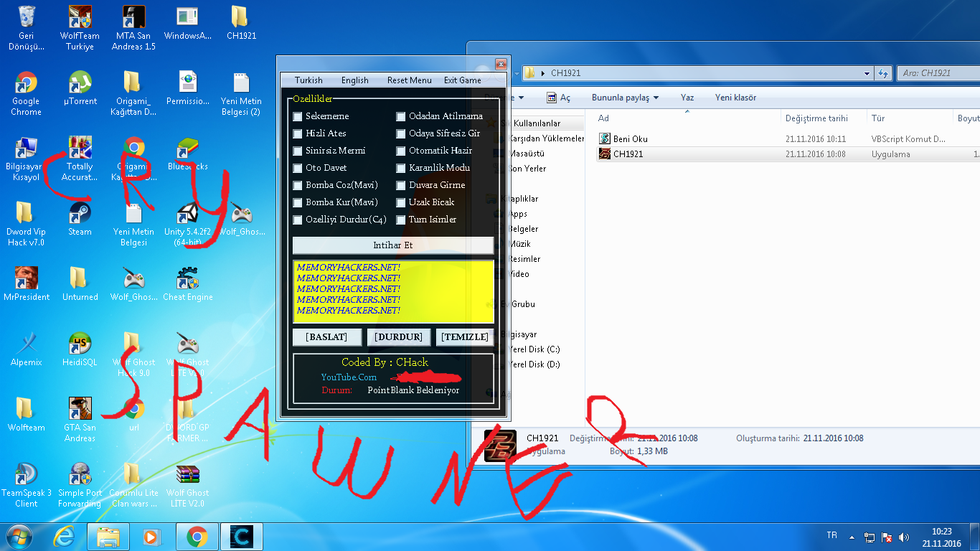The image size is (980, 551).
Task: Select the HeidiSQL desktop icon
Action: (x=80, y=349)
